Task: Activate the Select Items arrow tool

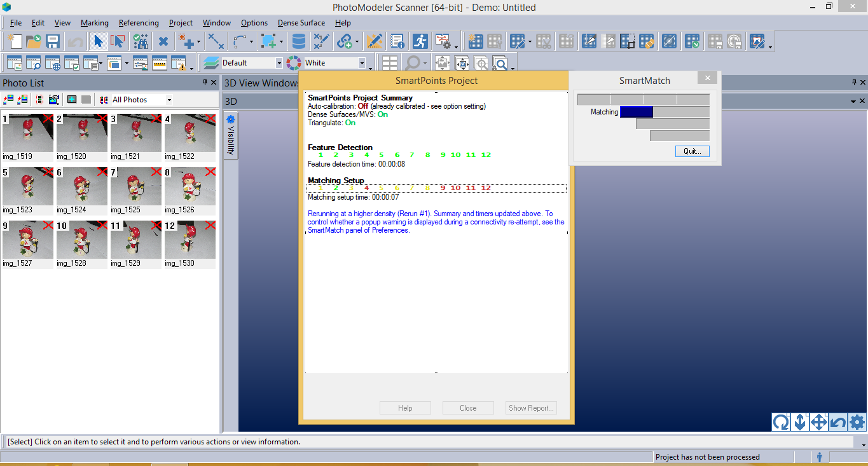Action: tap(98, 42)
